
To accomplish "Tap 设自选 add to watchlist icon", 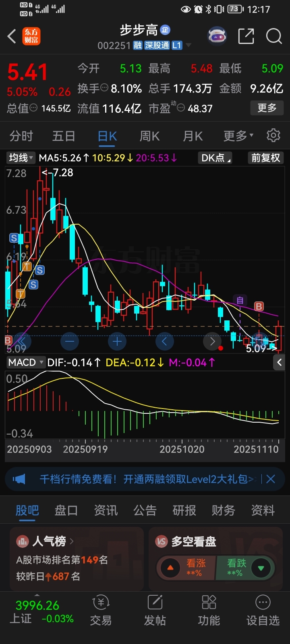I will (263, 611).
